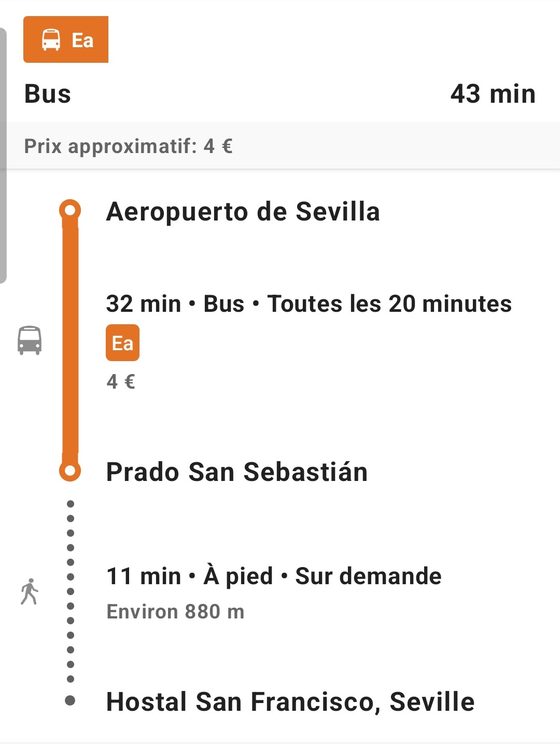Click the dotted walking path line
Viewport: 560px width, 744px height.
71,591
